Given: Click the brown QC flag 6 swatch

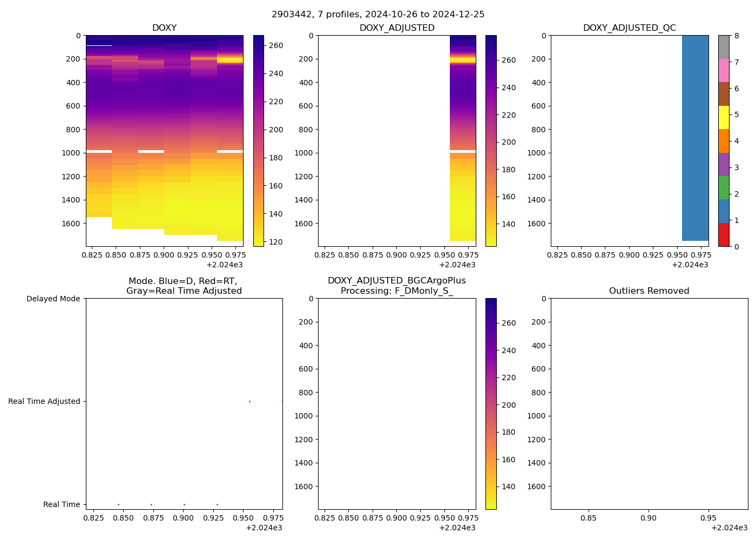Looking at the screenshot, I should 724,94.
